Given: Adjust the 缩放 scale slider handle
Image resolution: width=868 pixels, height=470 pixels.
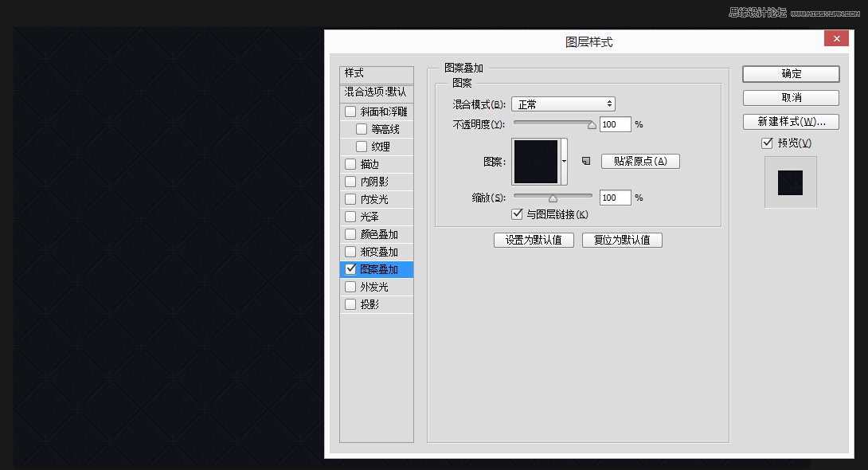Looking at the screenshot, I should [x=552, y=196].
